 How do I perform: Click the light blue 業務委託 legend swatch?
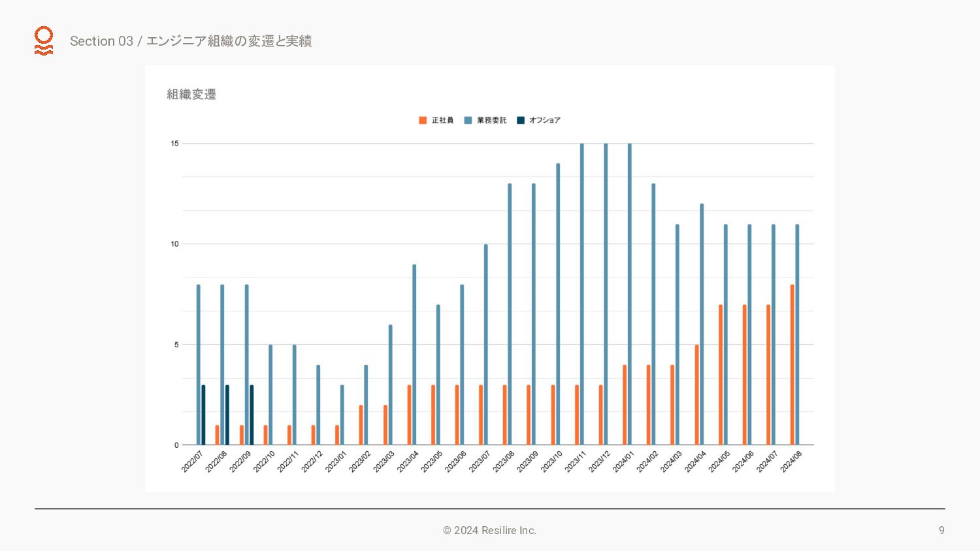pyautogui.click(x=468, y=120)
